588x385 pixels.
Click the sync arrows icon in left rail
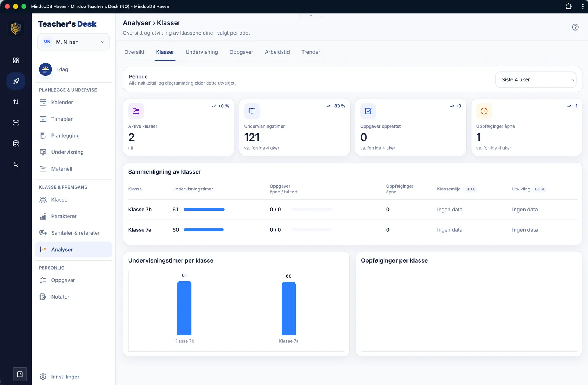(x=16, y=102)
